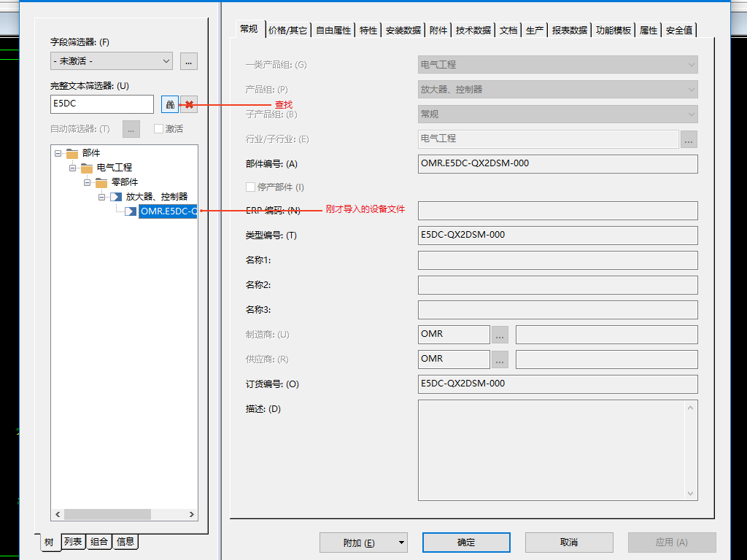This screenshot has height=560, width=747.
Task: Enable the 激活 auto-filter checkbox
Action: pos(158,128)
